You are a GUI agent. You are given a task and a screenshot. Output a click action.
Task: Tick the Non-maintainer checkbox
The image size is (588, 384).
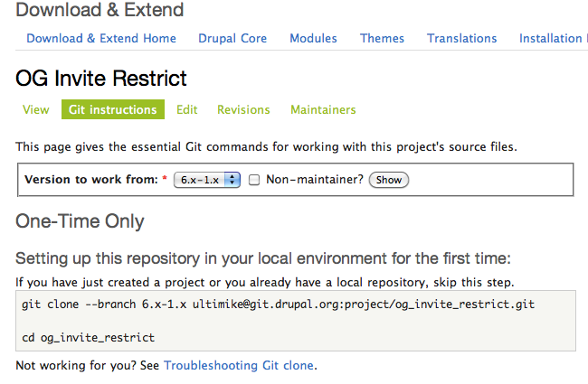254,180
